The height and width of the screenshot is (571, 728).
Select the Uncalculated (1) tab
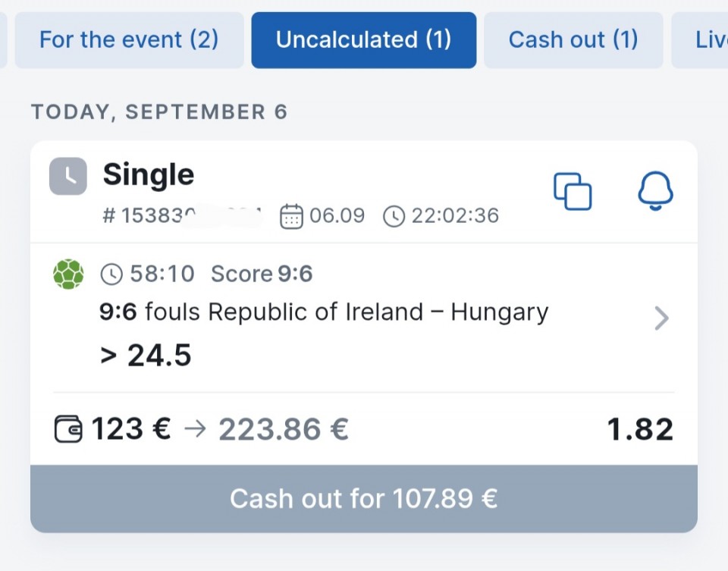click(x=364, y=40)
